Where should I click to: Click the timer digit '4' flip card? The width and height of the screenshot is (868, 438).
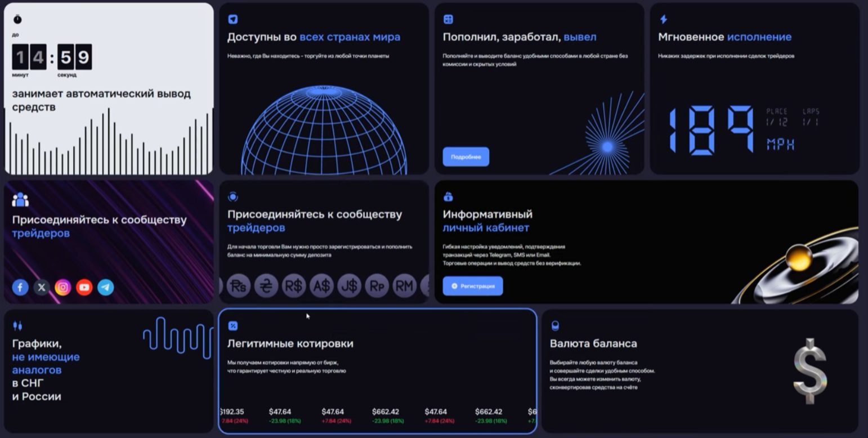pyautogui.click(x=38, y=57)
